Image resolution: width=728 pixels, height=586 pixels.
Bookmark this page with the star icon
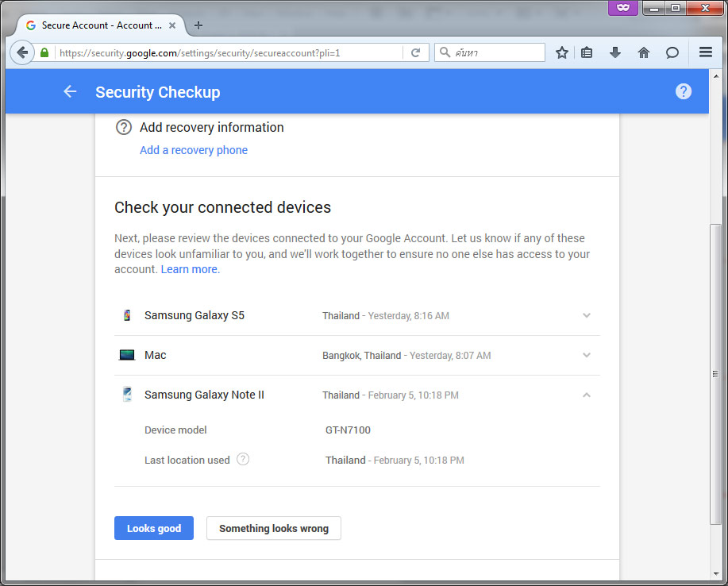tap(562, 52)
